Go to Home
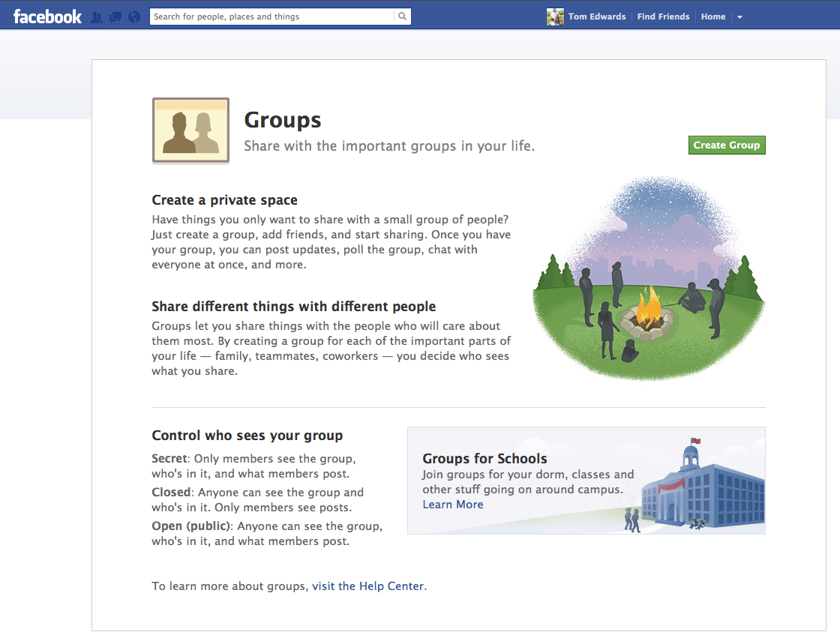The image size is (840, 644). (x=713, y=16)
